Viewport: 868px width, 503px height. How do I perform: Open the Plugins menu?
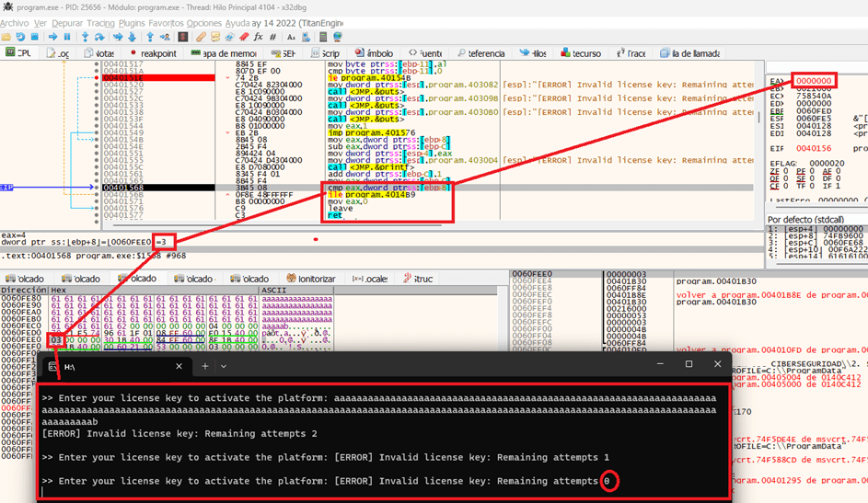(x=132, y=23)
